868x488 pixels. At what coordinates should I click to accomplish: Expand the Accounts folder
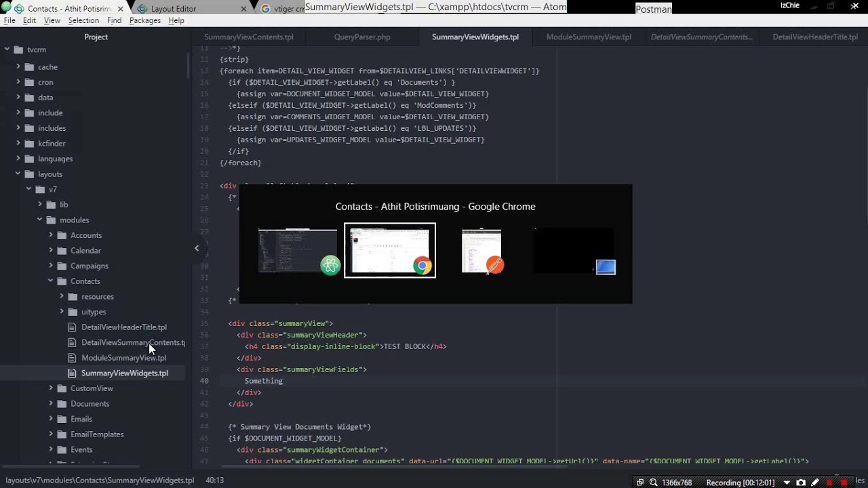(x=51, y=235)
